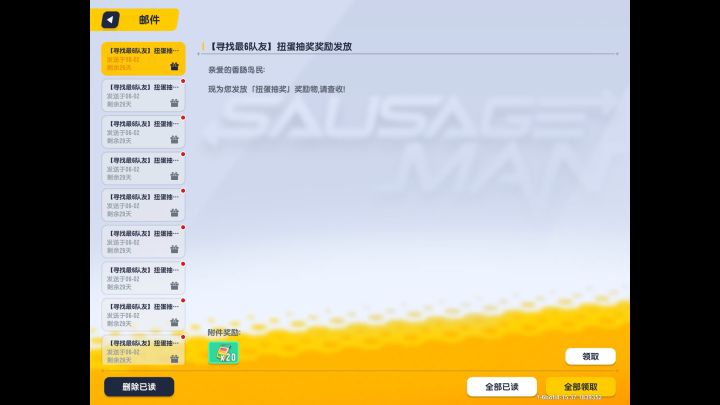Click the gift icon on the eighth mail
720x405 pixels.
tap(174, 322)
